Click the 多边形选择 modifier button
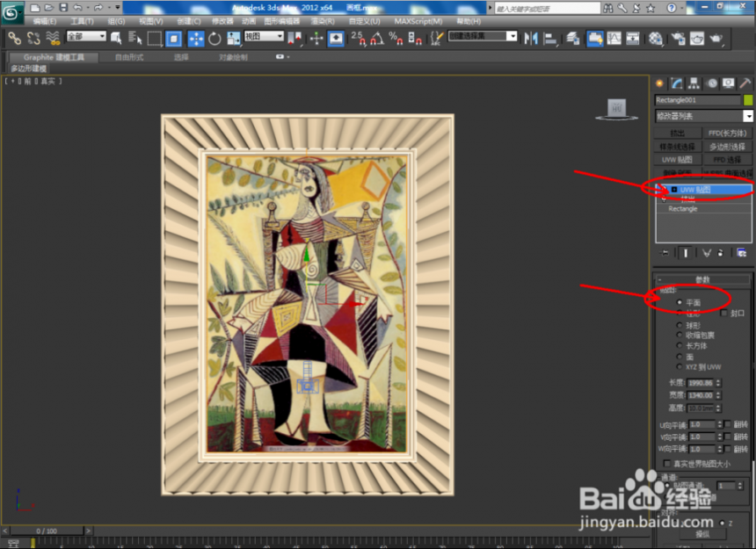Viewport: 756px width, 549px height. pyautogui.click(x=727, y=147)
